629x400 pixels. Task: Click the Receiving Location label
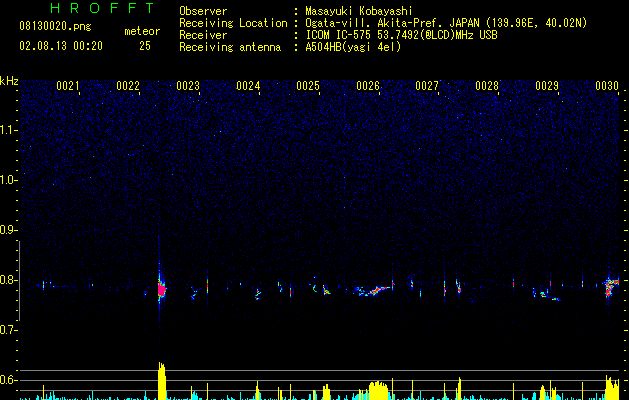233,23
